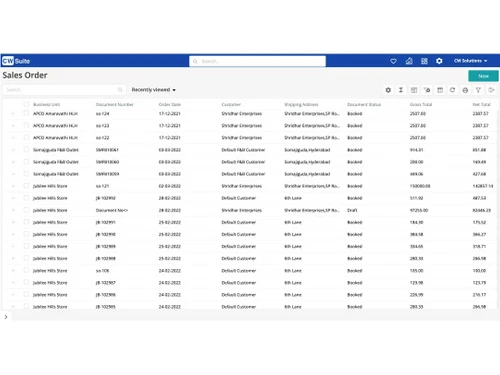Click the 150000.00 gross total cell

point(420,186)
